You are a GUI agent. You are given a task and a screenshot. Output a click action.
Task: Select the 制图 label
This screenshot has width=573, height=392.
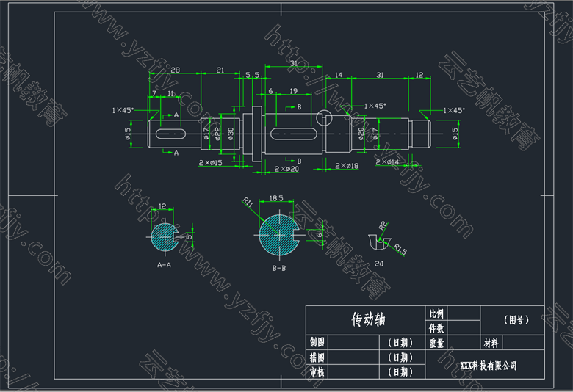(317, 342)
